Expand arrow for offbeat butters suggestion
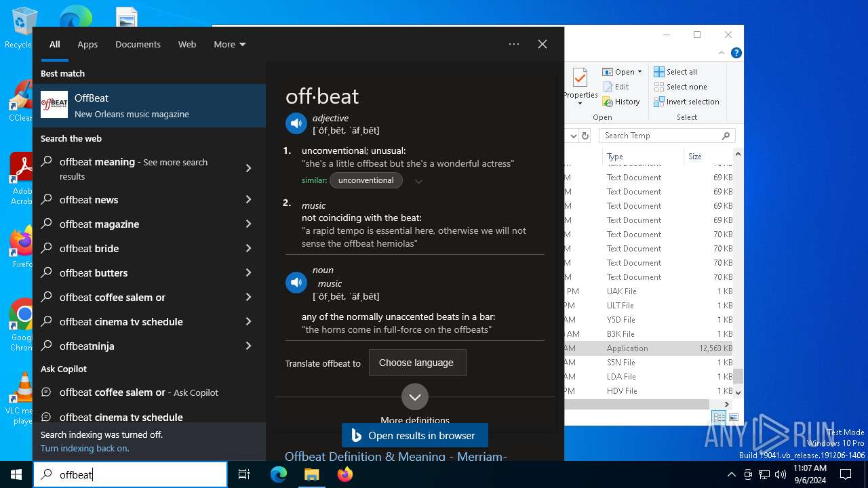This screenshot has height=488, width=868. coord(248,272)
